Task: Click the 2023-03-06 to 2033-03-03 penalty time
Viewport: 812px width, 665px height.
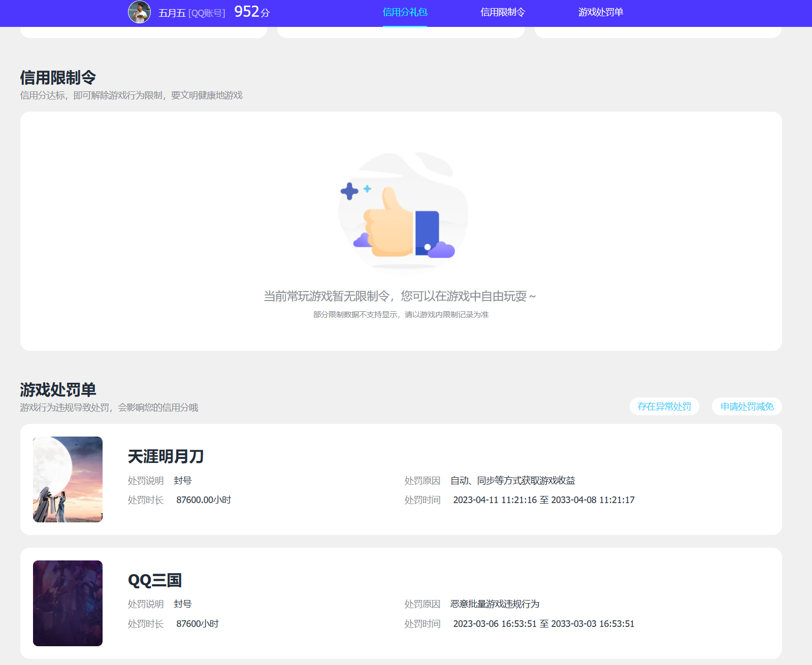Action: [x=544, y=624]
